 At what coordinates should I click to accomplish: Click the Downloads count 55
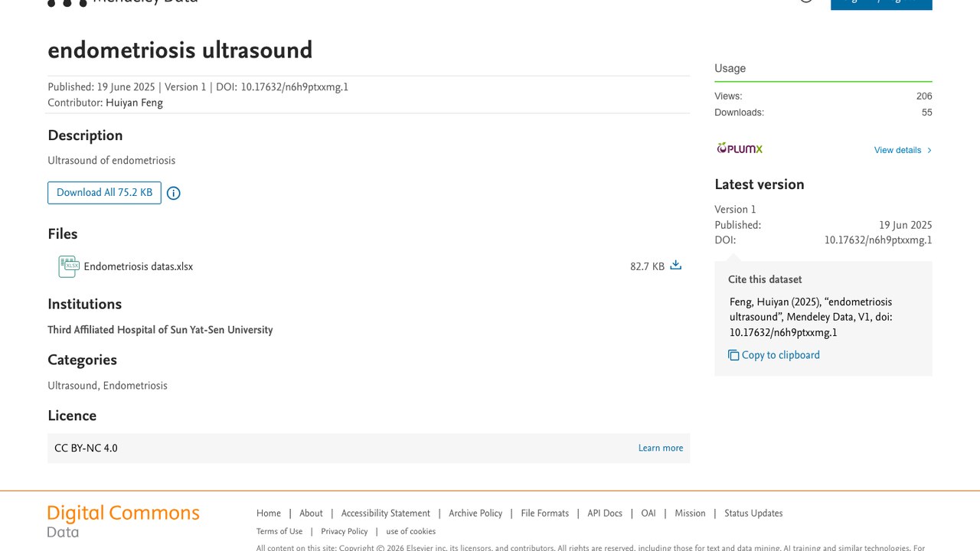coord(927,112)
